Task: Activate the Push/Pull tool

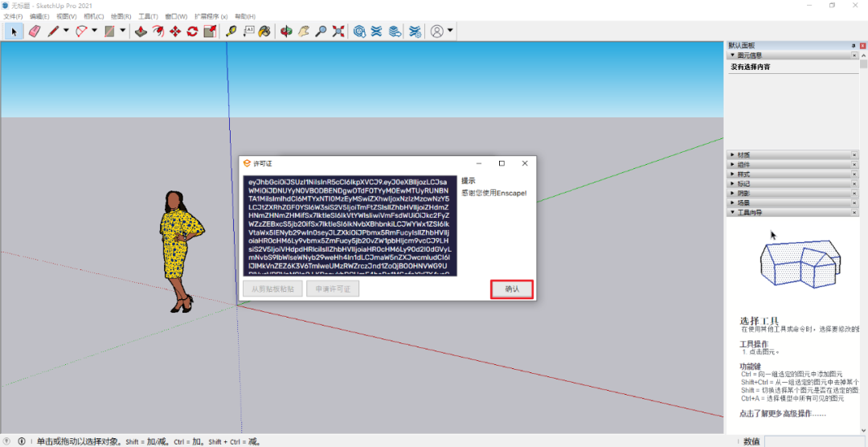Action: [140, 31]
